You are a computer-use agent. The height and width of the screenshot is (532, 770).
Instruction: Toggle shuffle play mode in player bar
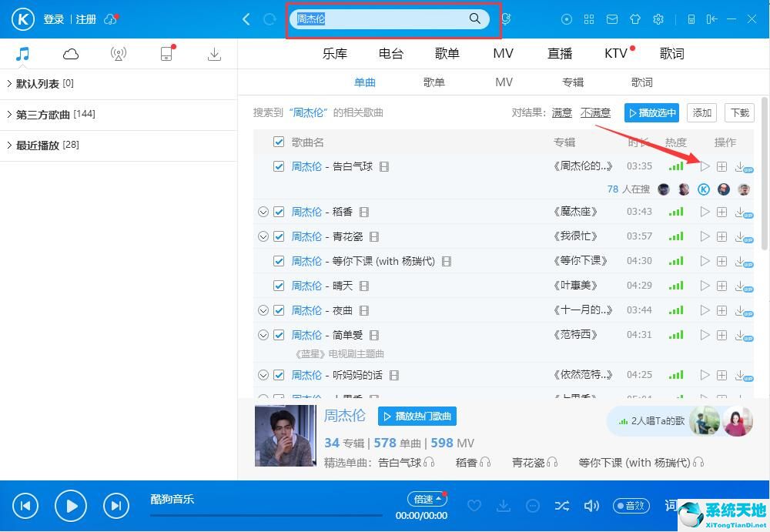point(562,506)
